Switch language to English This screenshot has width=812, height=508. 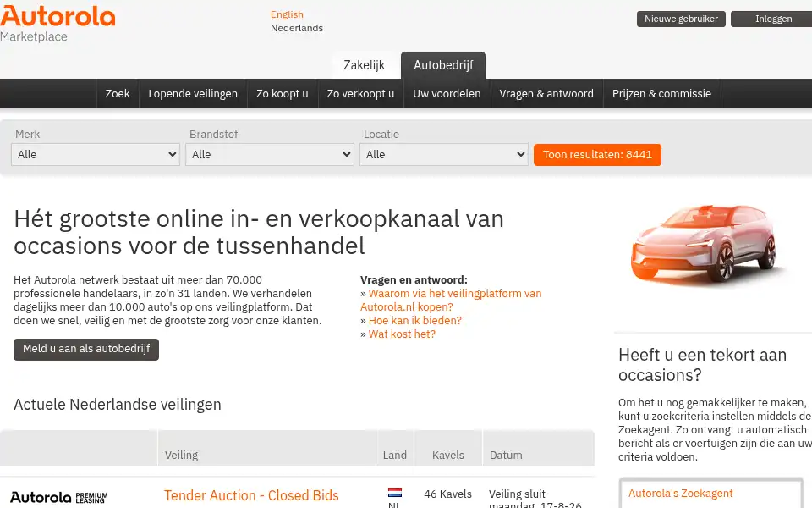pyautogui.click(x=287, y=14)
